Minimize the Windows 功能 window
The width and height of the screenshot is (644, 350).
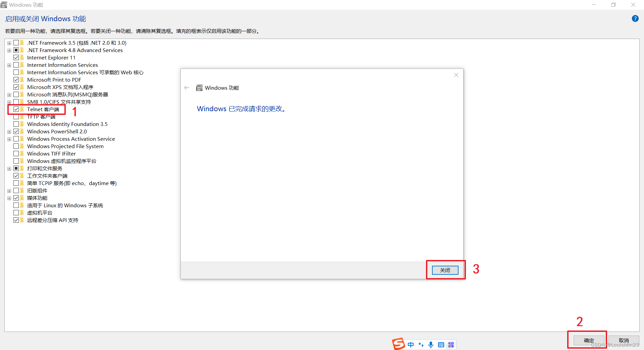[594, 5]
